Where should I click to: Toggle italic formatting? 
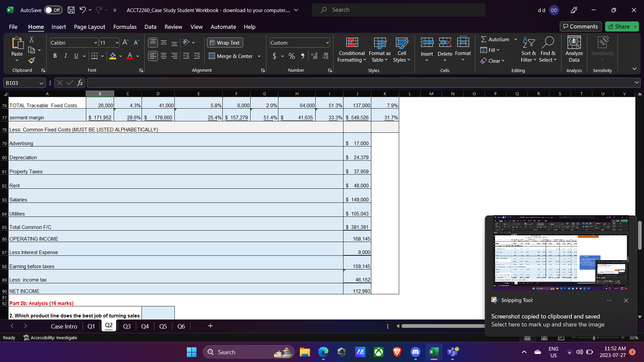coord(66,56)
